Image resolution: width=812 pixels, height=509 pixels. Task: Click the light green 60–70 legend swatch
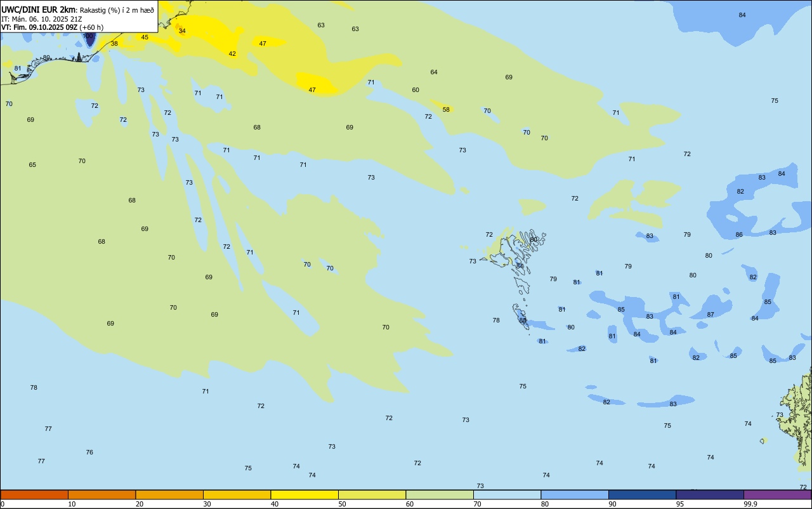[x=440, y=494]
